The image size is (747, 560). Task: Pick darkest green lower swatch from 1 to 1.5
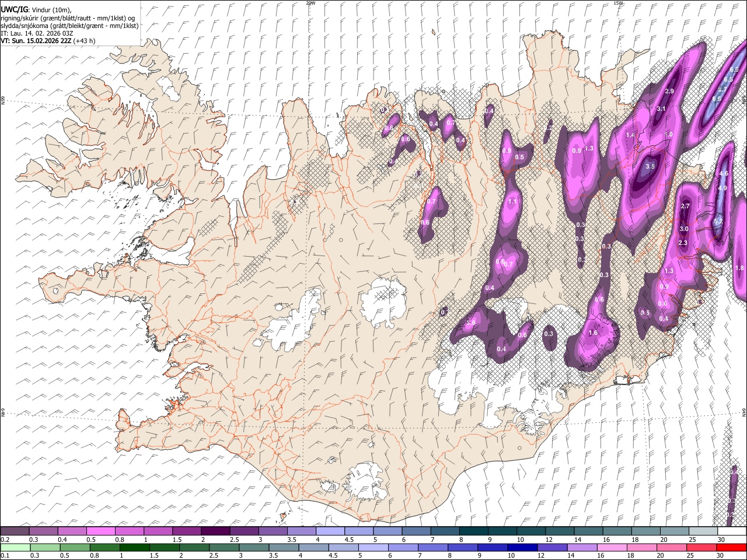pyautogui.click(x=134, y=547)
